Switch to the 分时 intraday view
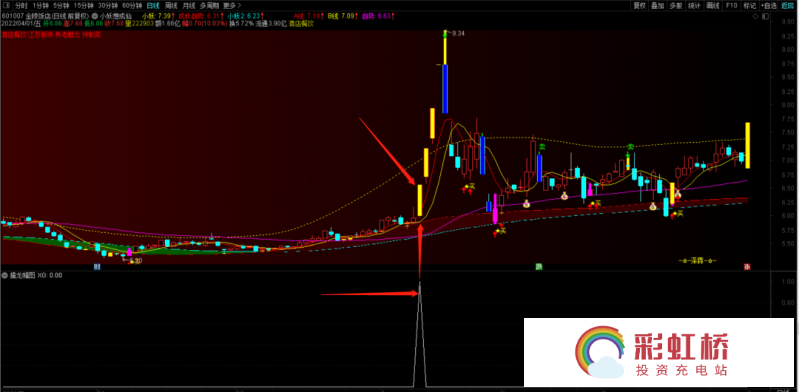799x392 pixels. [x=21, y=5]
